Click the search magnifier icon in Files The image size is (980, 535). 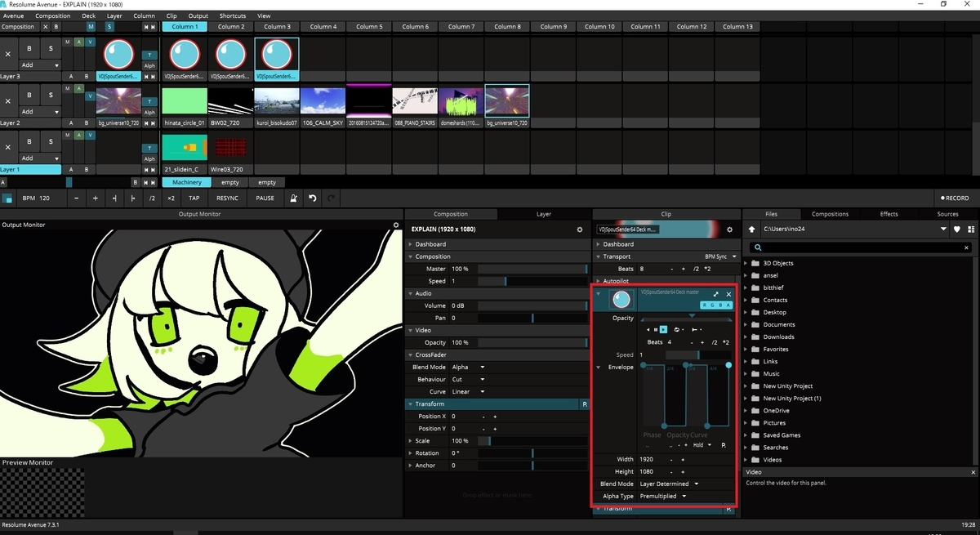pyautogui.click(x=759, y=247)
